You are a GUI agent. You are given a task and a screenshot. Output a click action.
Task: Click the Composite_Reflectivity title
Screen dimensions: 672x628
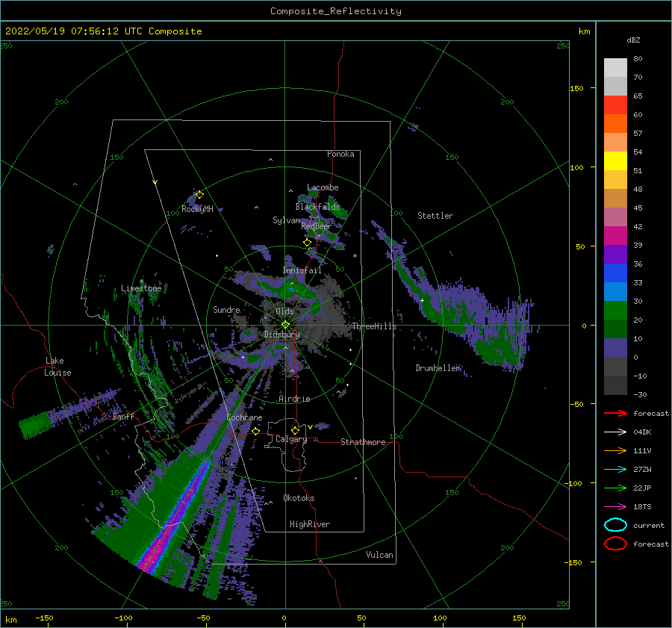[336, 11]
